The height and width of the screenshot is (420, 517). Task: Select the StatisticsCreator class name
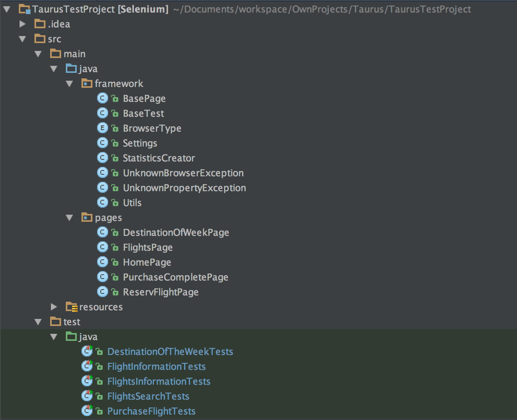click(159, 158)
